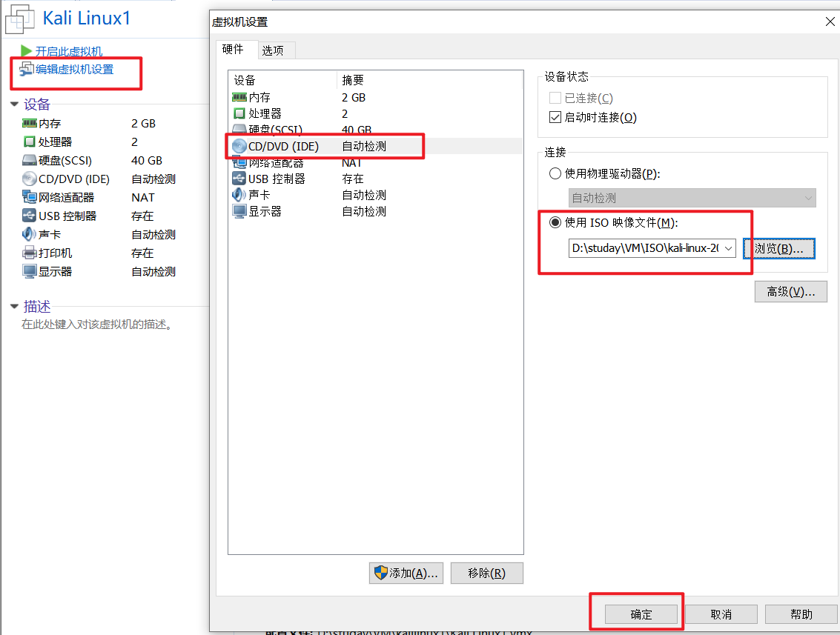The height and width of the screenshot is (635, 840).
Task: Click the edit VM settings icon
Action: click(27, 69)
